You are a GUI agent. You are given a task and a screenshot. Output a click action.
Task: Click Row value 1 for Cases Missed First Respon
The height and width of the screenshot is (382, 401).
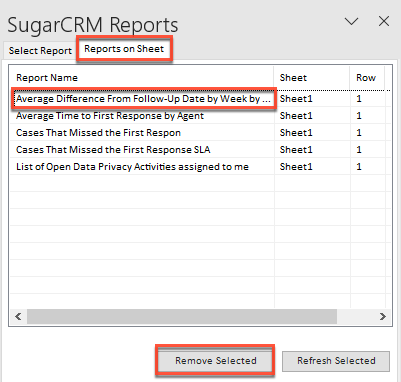[359, 133]
